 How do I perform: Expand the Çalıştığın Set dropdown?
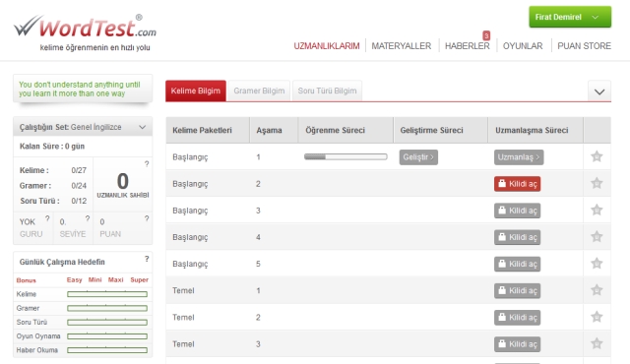click(142, 127)
